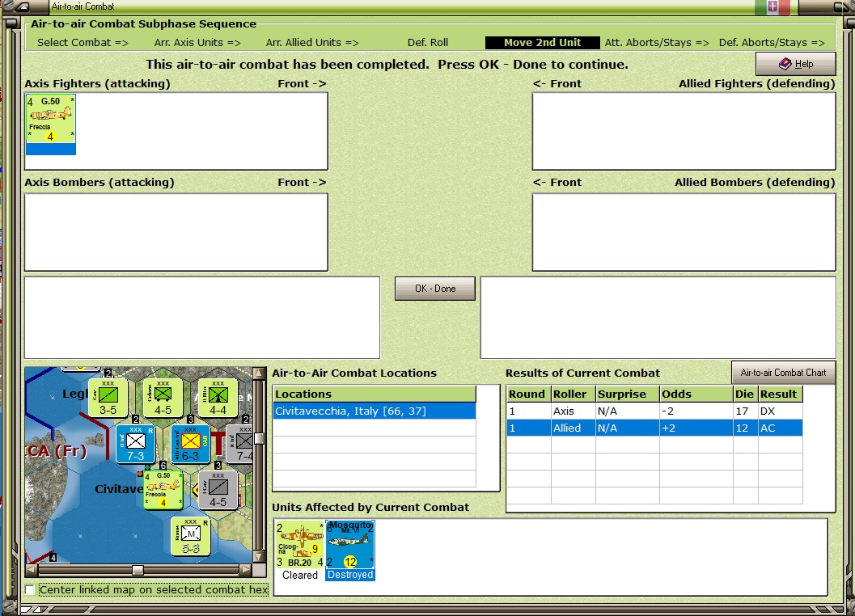
Task: Click the gray 4-5 cavalry unit
Action: pos(218,490)
